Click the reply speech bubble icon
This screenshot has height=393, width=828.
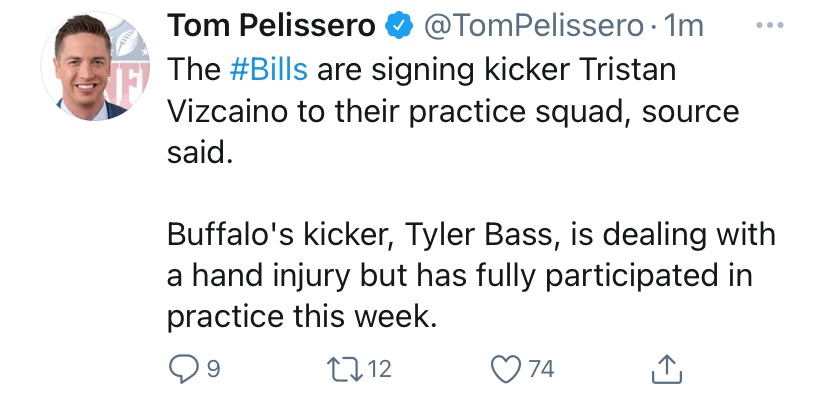coord(183,368)
